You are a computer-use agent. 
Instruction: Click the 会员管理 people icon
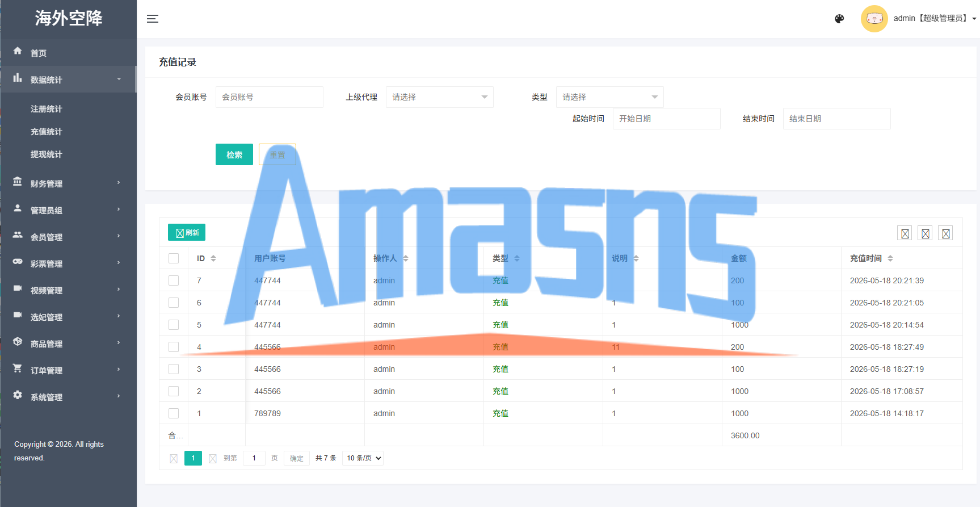point(18,235)
